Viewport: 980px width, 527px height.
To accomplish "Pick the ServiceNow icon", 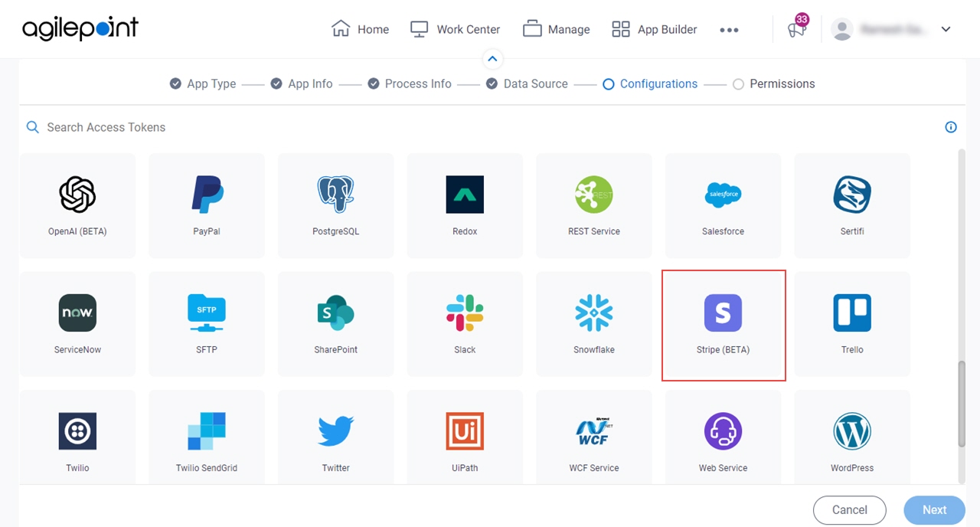I will pos(77,313).
